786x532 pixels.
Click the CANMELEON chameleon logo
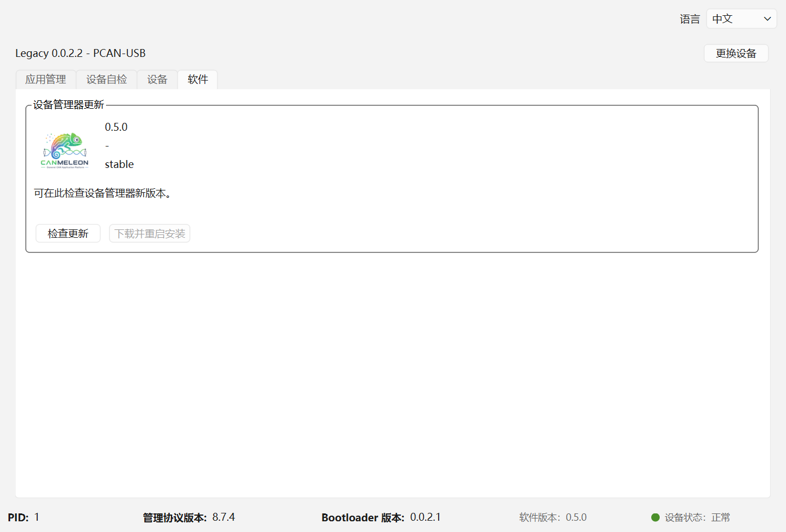[65, 150]
